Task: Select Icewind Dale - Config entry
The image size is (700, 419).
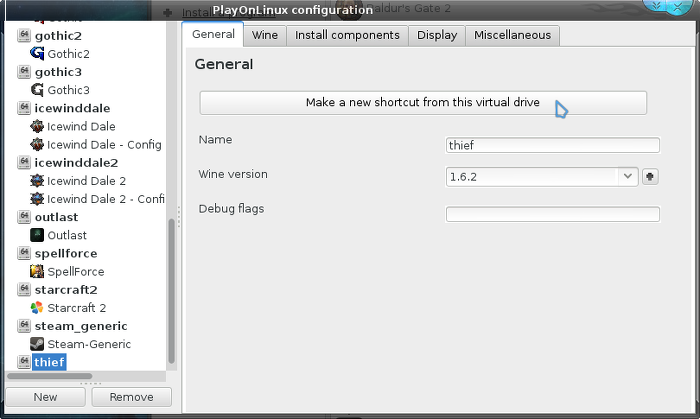Action: (104, 145)
